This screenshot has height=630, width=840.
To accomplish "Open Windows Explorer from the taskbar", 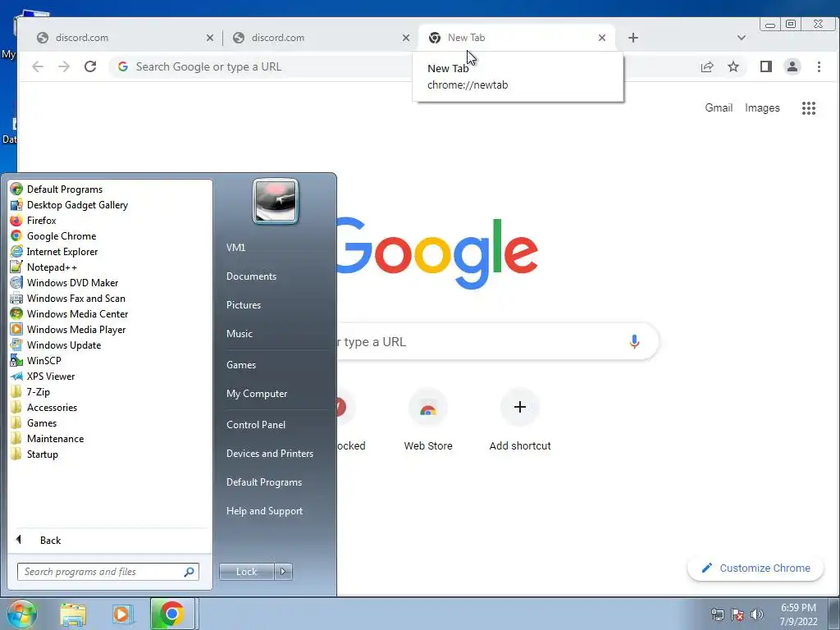I will pos(73,614).
